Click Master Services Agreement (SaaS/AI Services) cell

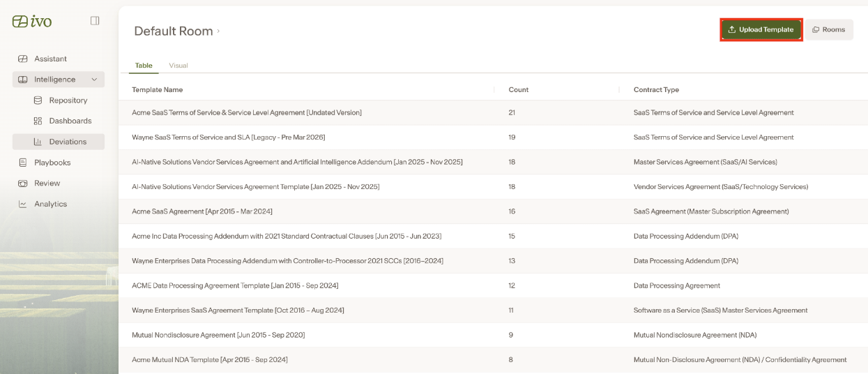tap(705, 162)
